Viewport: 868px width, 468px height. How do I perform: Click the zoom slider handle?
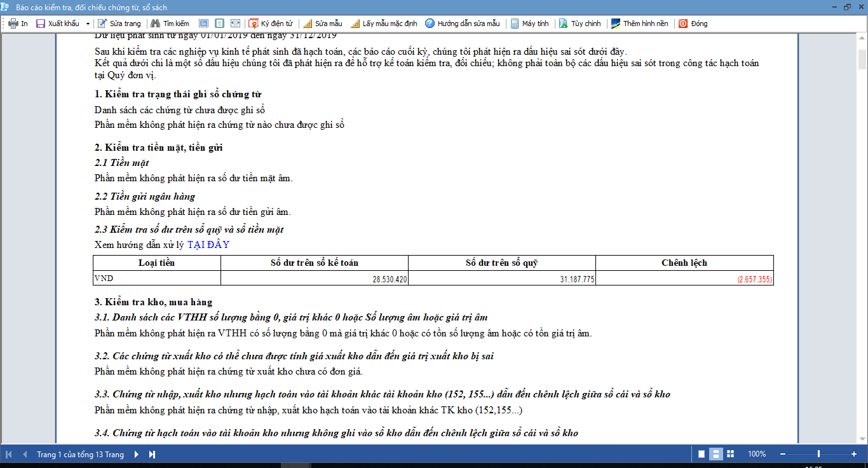[818, 454]
